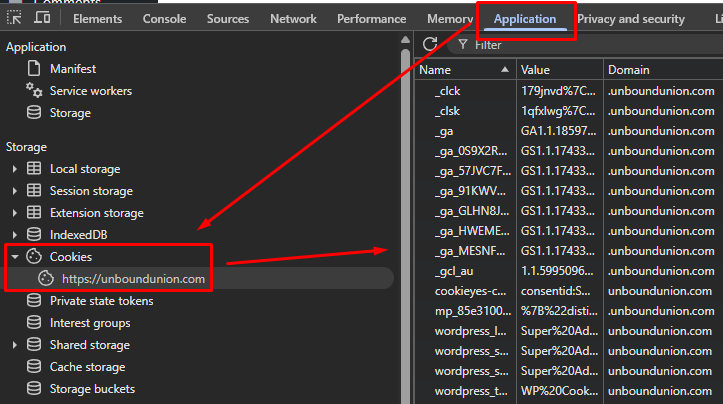Click the Storage buckets database icon
Image resolution: width=723 pixels, height=404 pixels.
34,389
